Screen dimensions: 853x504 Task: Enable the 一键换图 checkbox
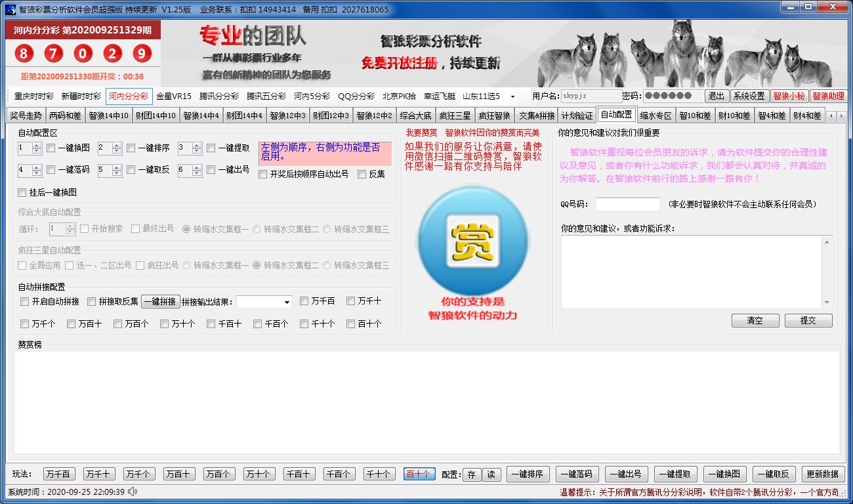pyautogui.click(x=51, y=148)
